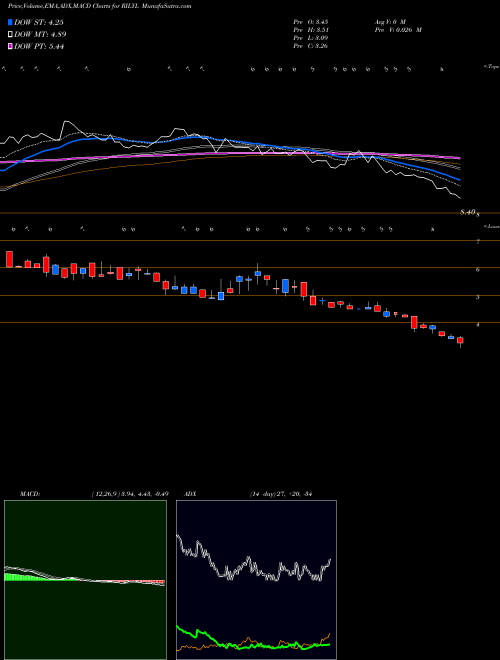Click the 'Pre H: 3.51' high value

pos(311,30)
